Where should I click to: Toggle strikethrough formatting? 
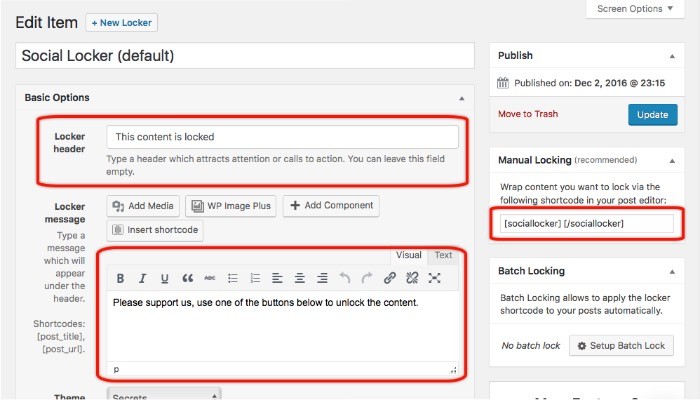209,278
